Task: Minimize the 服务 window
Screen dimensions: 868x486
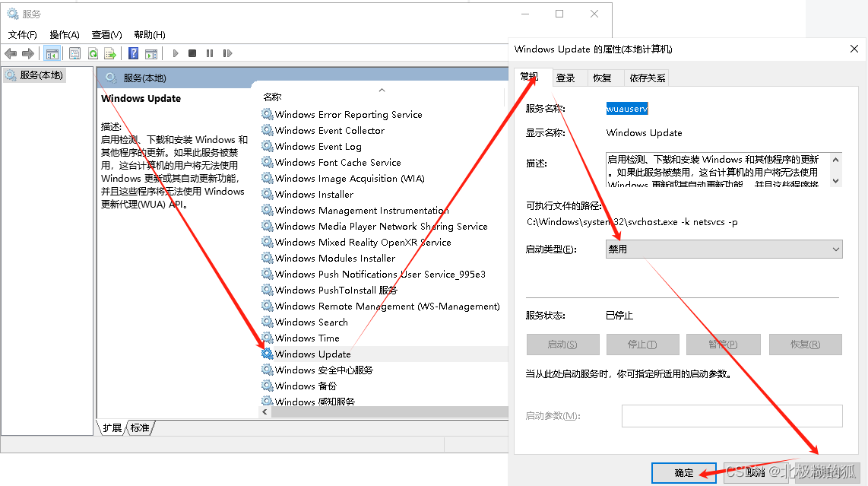Action: pos(525,14)
